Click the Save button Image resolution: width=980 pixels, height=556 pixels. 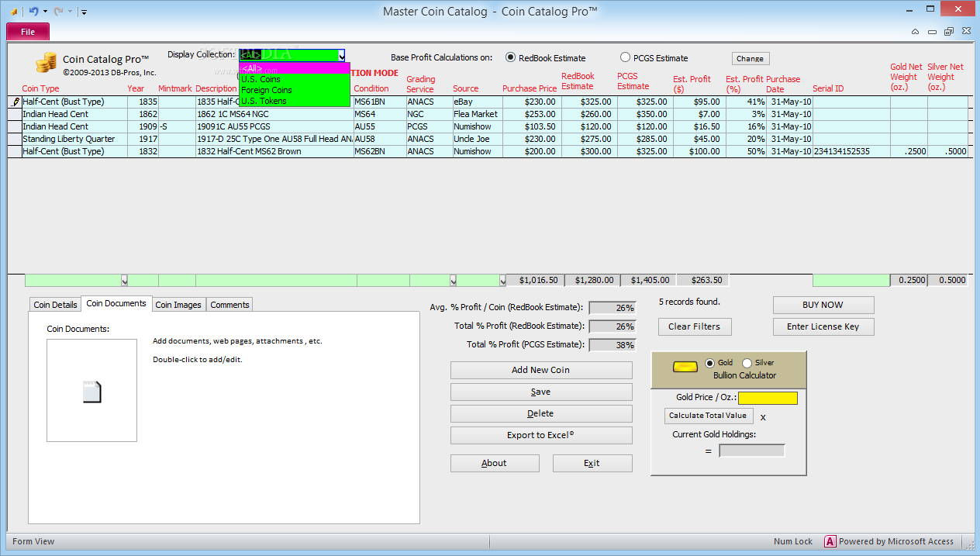click(x=541, y=392)
